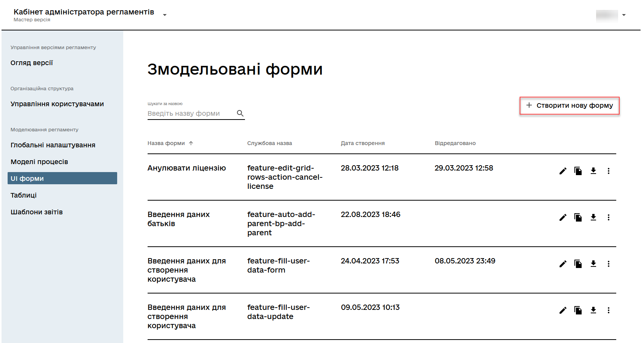Click the Службова назва column header

point(270,143)
